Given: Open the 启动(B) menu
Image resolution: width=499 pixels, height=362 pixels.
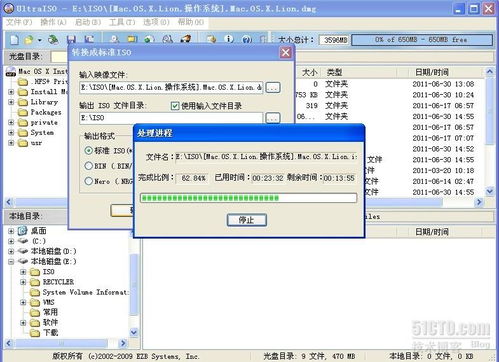Looking at the screenshot, I should pyautogui.click(x=88, y=22).
